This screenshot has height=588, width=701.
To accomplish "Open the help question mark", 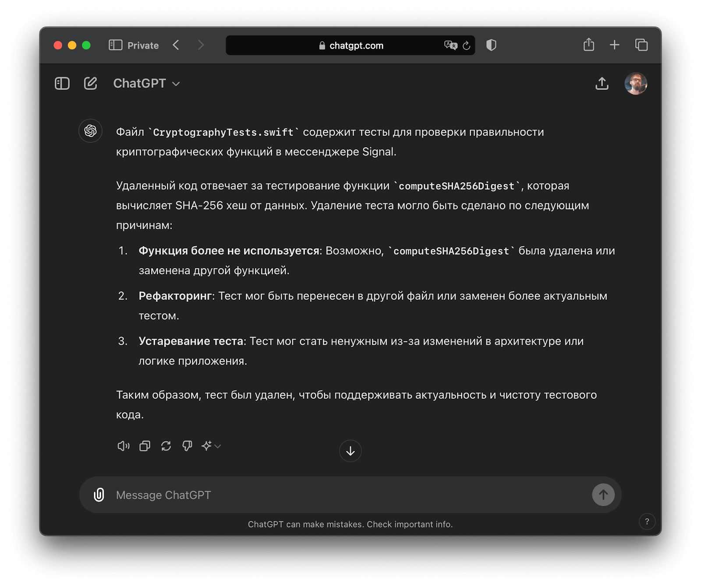I will pyautogui.click(x=647, y=522).
